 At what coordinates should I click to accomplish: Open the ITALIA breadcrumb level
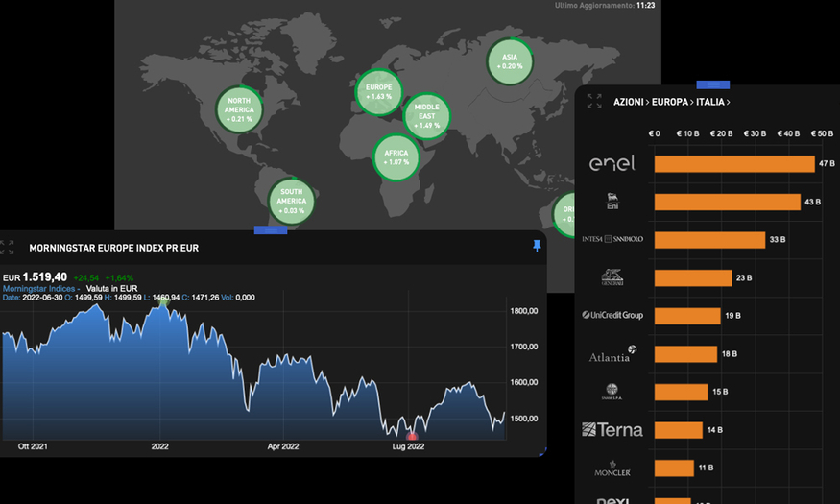(x=709, y=102)
